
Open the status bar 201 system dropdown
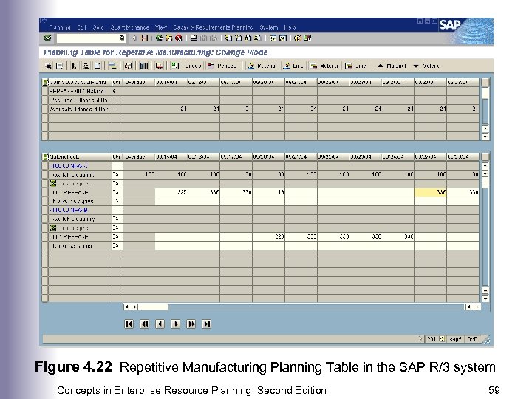point(441,339)
